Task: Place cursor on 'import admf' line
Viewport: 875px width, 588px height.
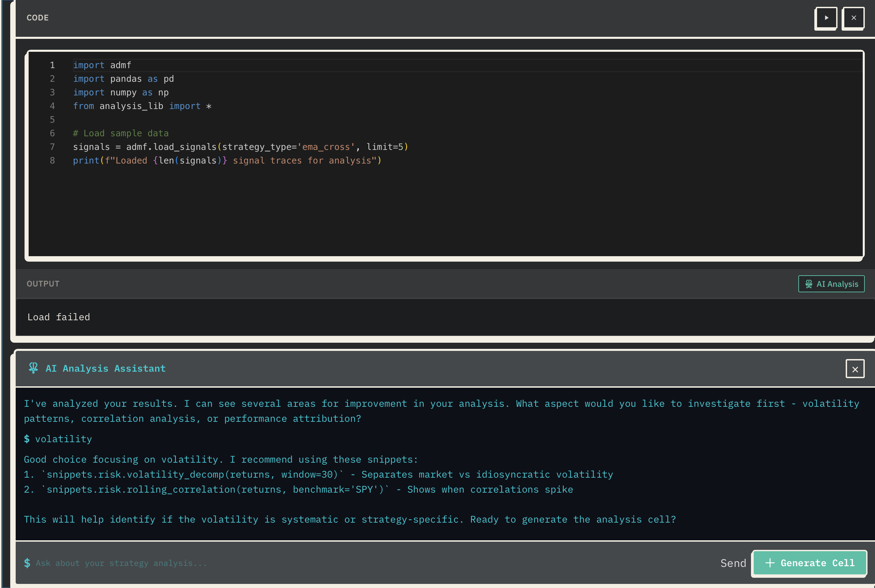Action: point(102,65)
